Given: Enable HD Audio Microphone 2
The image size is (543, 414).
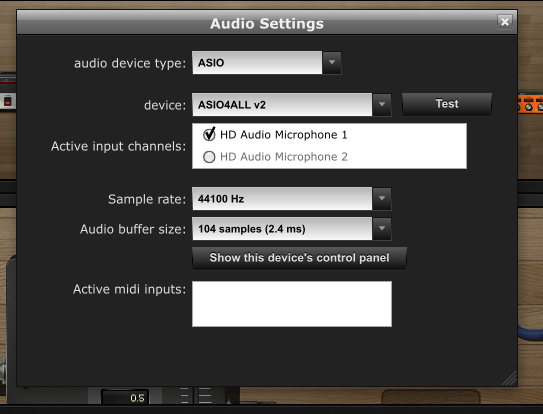Looking at the screenshot, I should coord(209,157).
